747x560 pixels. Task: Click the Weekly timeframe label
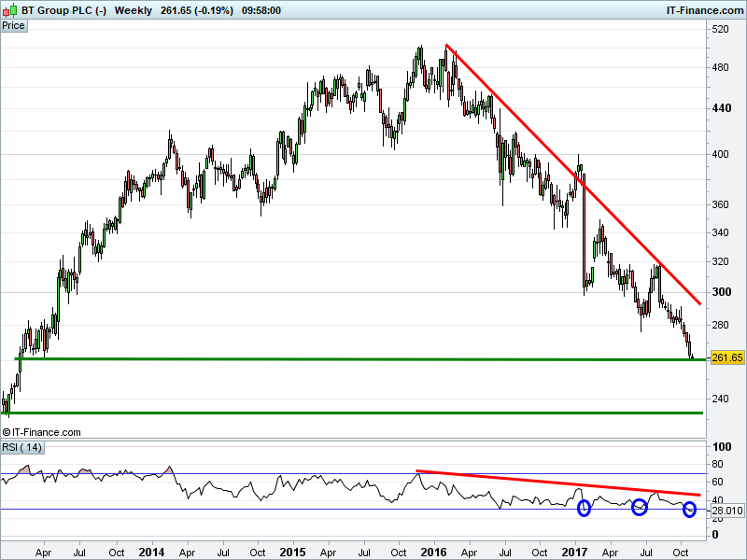coord(133,10)
